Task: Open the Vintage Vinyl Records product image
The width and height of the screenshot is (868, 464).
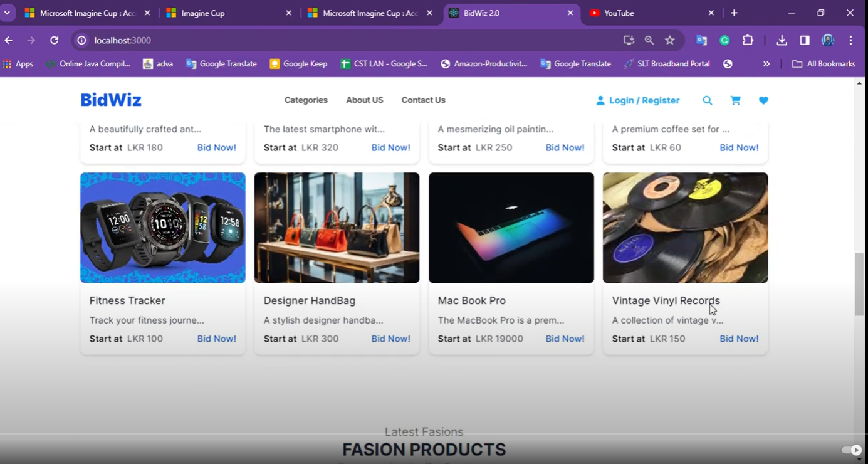Action: click(x=685, y=228)
